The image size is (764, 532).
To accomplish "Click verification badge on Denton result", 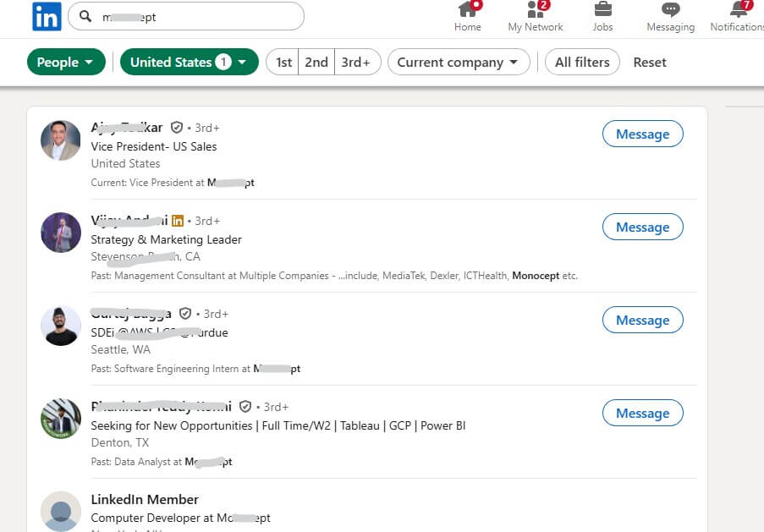I will (245, 406).
